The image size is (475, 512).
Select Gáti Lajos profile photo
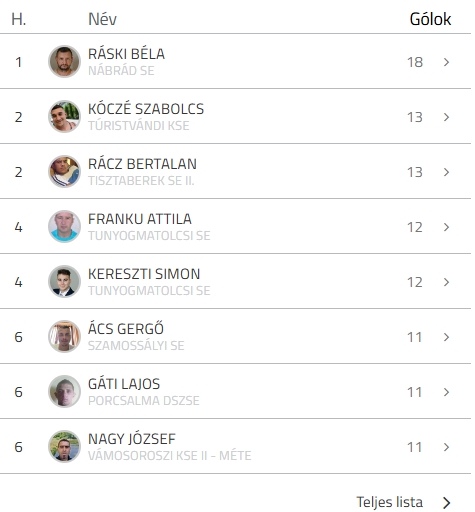tap(64, 392)
